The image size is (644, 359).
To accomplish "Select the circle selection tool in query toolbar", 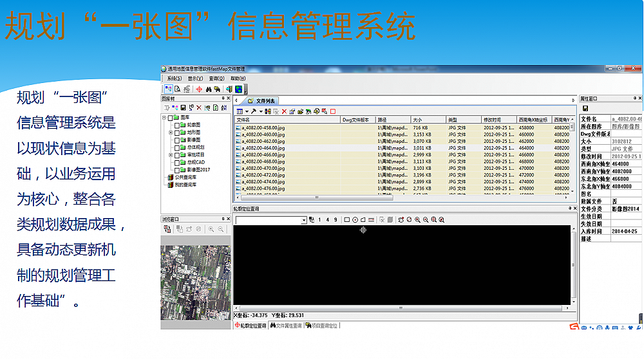I will click(355, 220).
